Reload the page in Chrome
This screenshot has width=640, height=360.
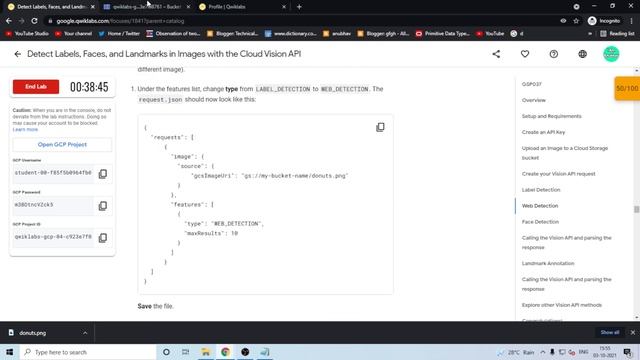tap(35, 21)
